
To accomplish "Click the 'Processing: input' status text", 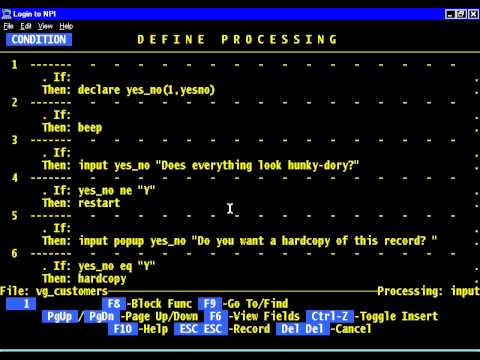I will [x=428, y=291].
